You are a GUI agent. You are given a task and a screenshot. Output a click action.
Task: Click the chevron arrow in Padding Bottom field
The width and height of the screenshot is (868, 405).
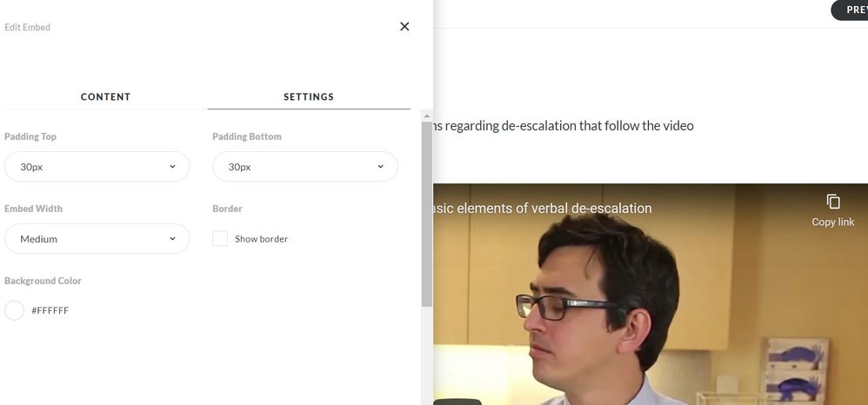tap(380, 167)
